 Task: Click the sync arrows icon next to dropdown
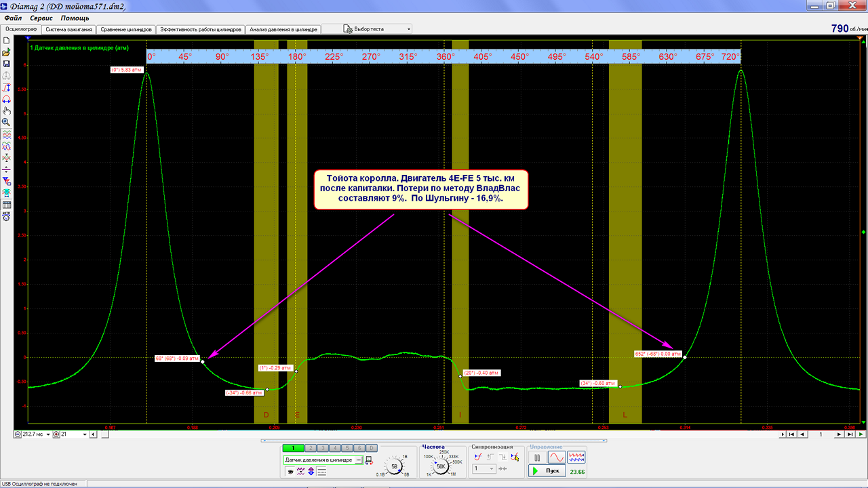[502, 468]
